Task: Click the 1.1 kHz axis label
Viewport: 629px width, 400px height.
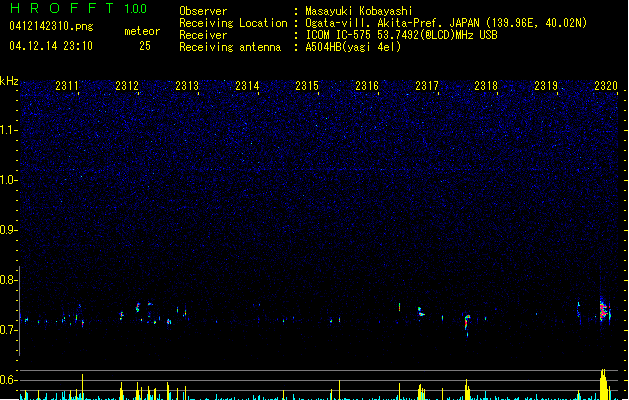Action: pos(9,130)
